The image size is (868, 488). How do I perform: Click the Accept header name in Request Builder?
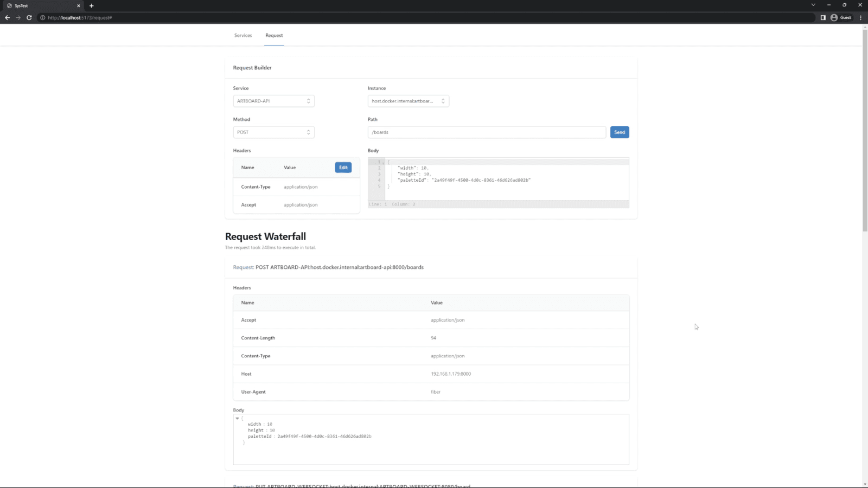248,204
